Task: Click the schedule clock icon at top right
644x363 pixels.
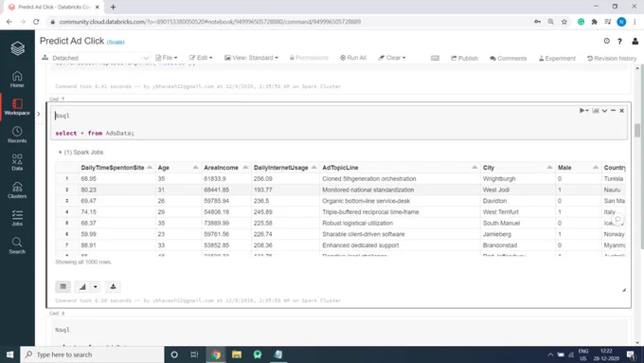Action: pos(607,41)
